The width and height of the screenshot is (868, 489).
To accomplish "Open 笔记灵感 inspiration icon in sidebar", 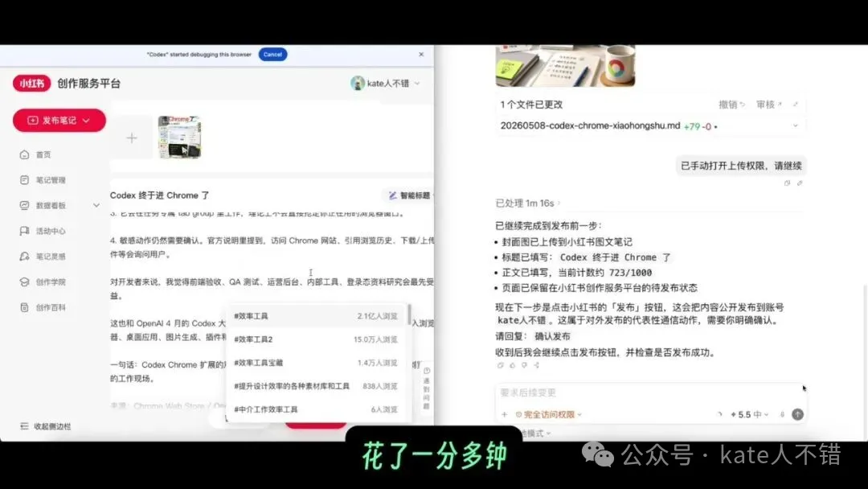I will pos(24,257).
